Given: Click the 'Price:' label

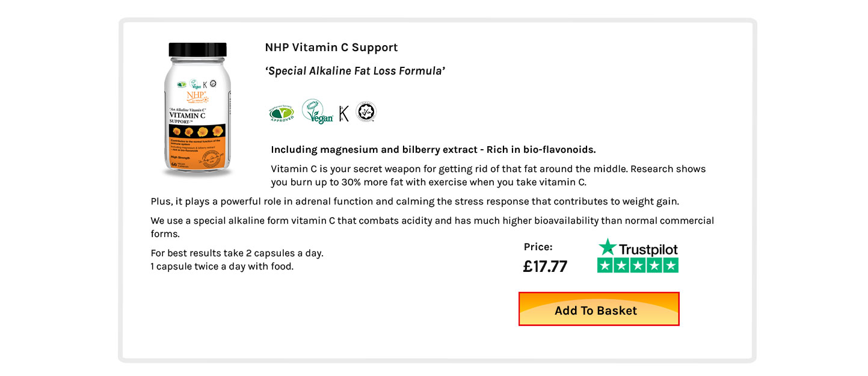Looking at the screenshot, I should 538,247.
